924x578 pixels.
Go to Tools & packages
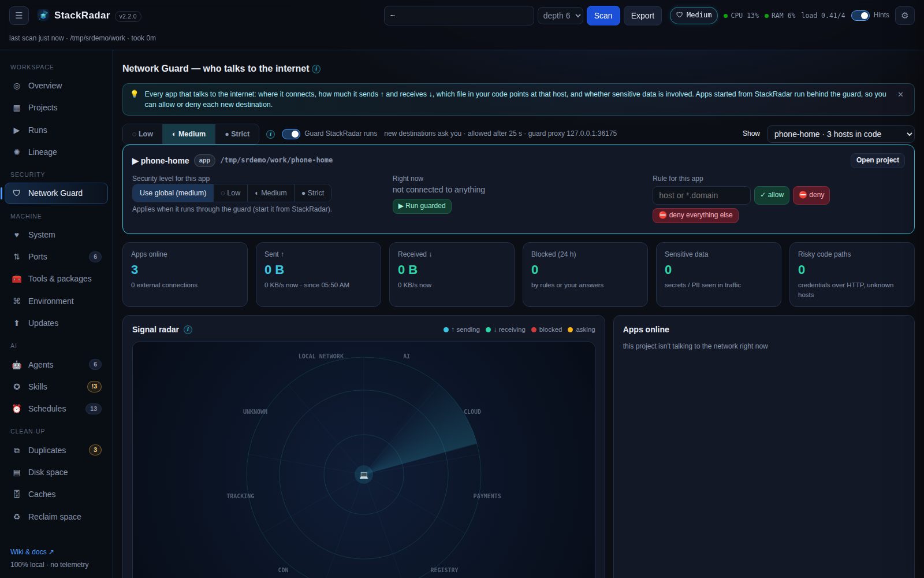(x=56, y=279)
